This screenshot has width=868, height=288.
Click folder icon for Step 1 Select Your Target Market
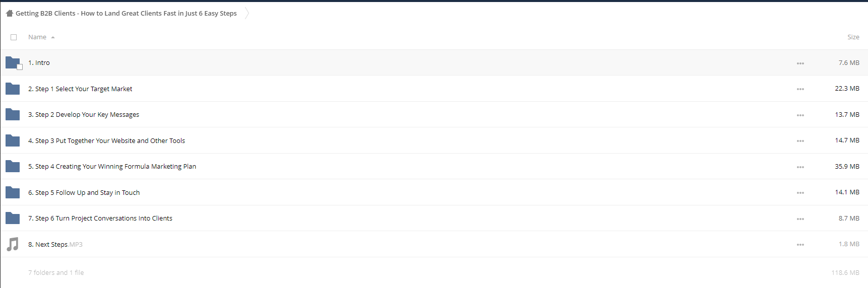pos(13,89)
